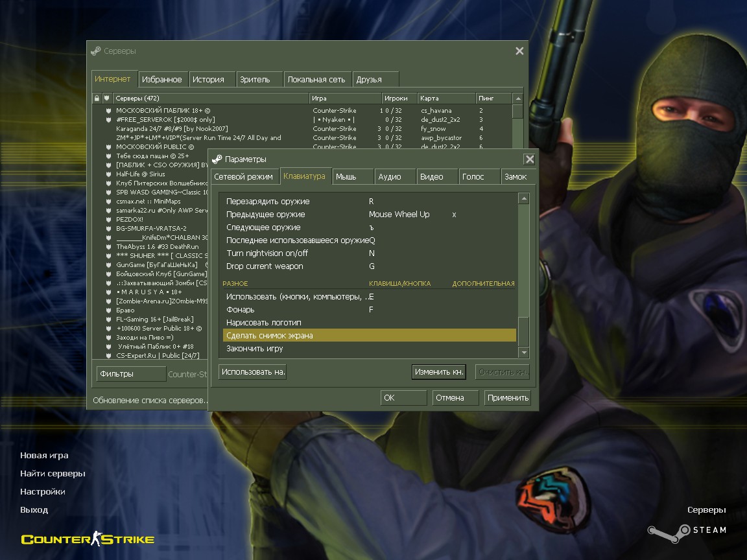The width and height of the screenshot is (747, 560).
Task: Click the shield icon beside TheAbyss 1.6 DeathRun
Action: (109, 247)
